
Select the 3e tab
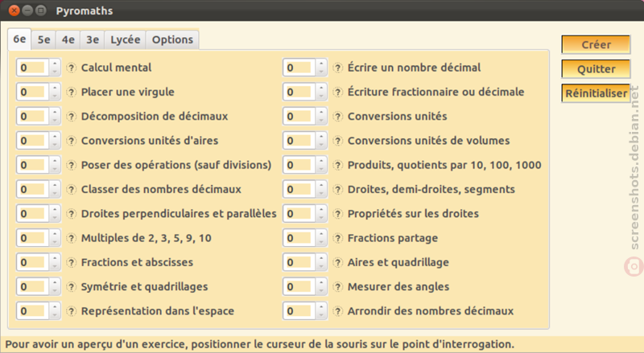[x=93, y=40]
